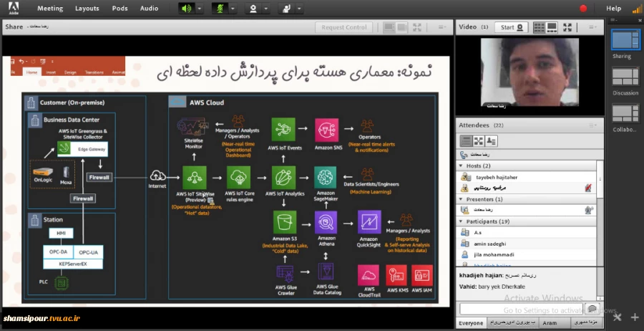Mute the speaker audio
The width and height of the screenshot is (644, 331).
[x=187, y=8]
